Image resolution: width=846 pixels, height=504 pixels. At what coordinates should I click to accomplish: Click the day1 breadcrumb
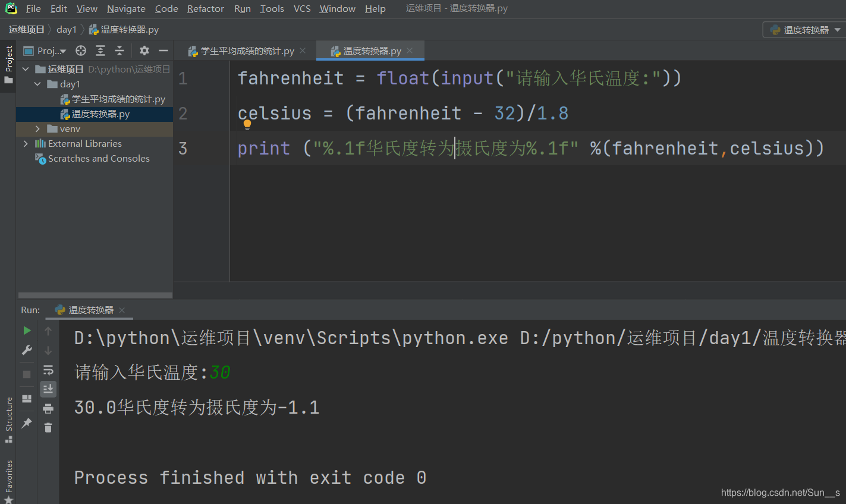pos(67,30)
